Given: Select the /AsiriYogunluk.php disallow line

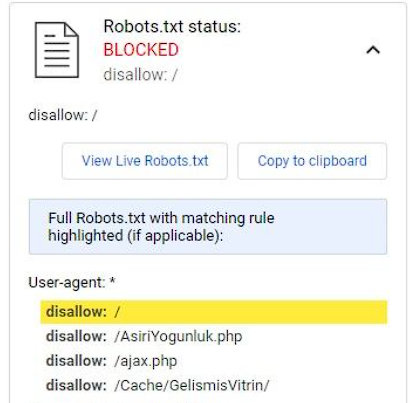Looking at the screenshot, I should point(144,336).
